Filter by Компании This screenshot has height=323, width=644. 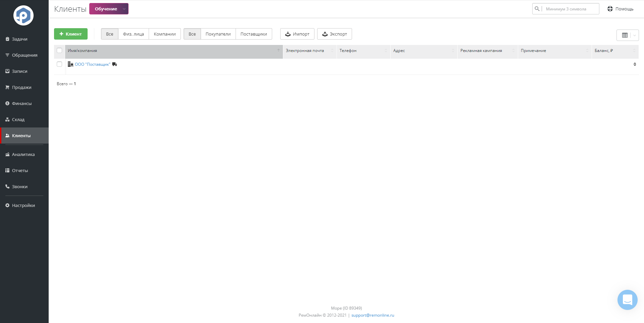165,34
